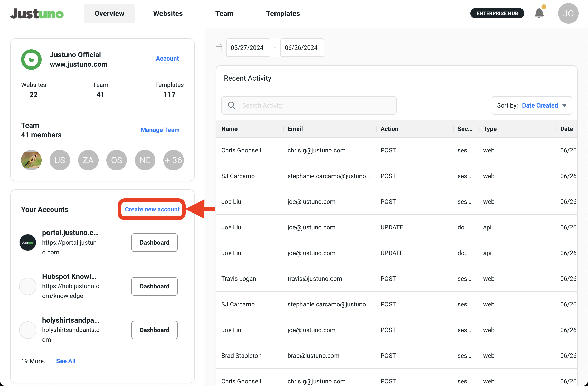Open the JO user avatar menu
This screenshot has width=588, height=386.
pyautogui.click(x=568, y=13)
